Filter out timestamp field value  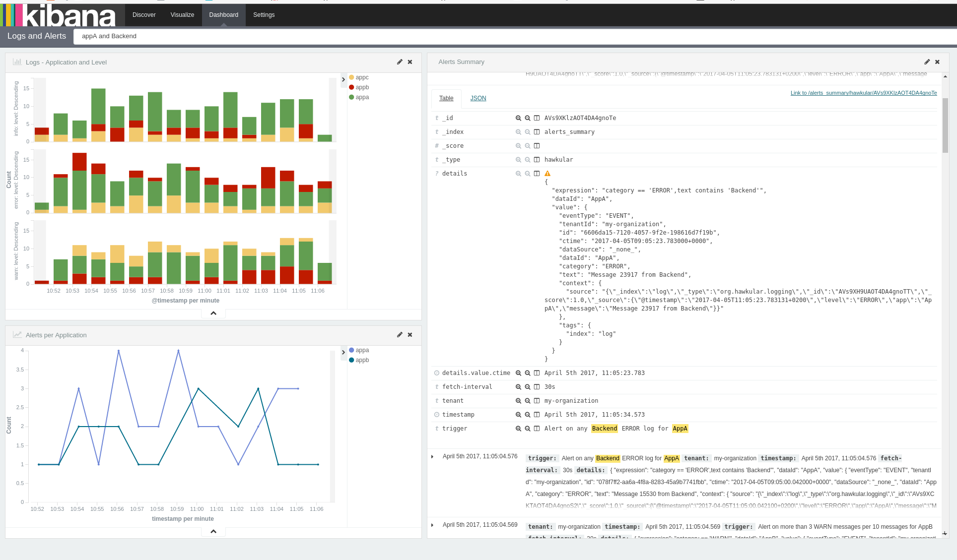pos(528,415)
